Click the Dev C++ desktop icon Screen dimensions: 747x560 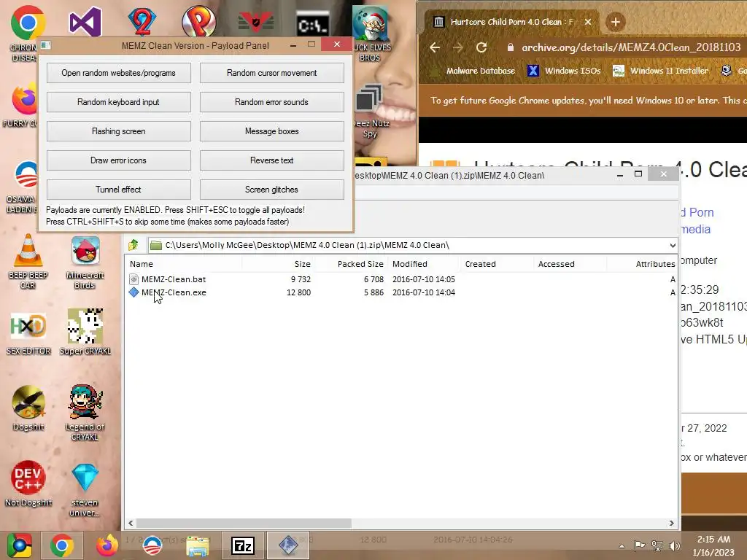pyautogui.click(x=28, y=483)
